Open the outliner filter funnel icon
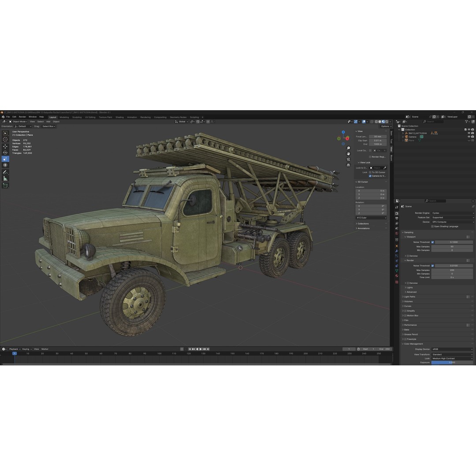This screenshot has height=476, width=476. tap(466, 121)
